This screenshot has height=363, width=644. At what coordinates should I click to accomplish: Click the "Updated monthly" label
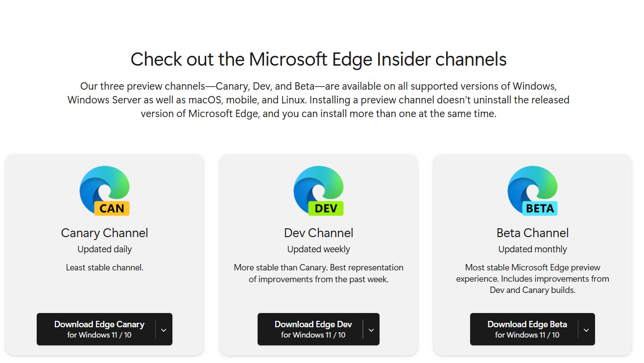[x=532, y=249]
